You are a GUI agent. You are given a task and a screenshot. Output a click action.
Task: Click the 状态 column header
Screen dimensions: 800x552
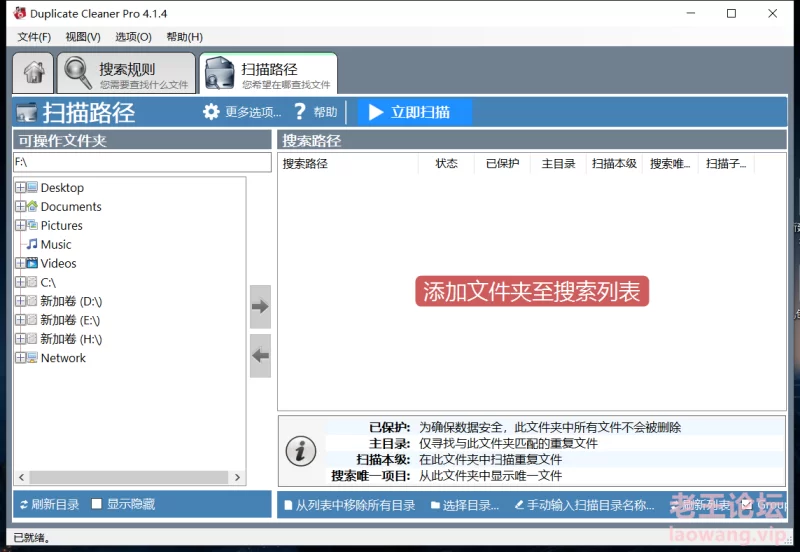point(446,164)
